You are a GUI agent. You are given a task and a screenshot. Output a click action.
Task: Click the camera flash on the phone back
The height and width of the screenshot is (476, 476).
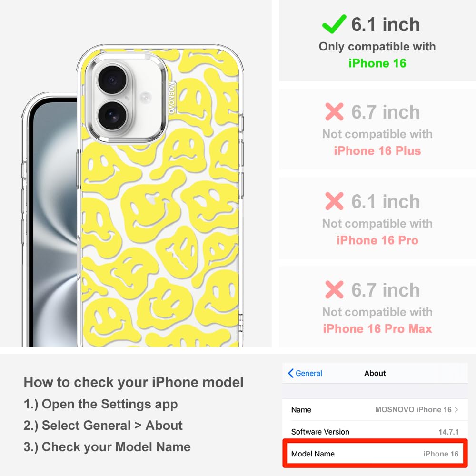145,98
